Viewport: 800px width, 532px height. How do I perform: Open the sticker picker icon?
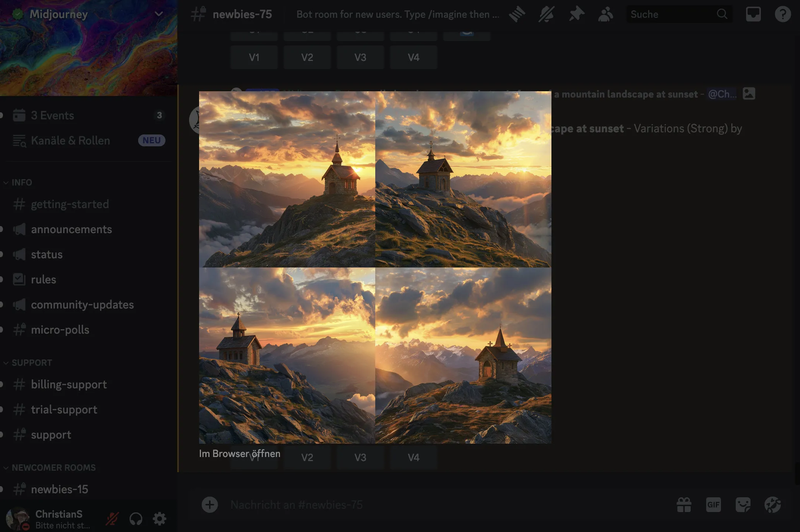coord(743,505)
